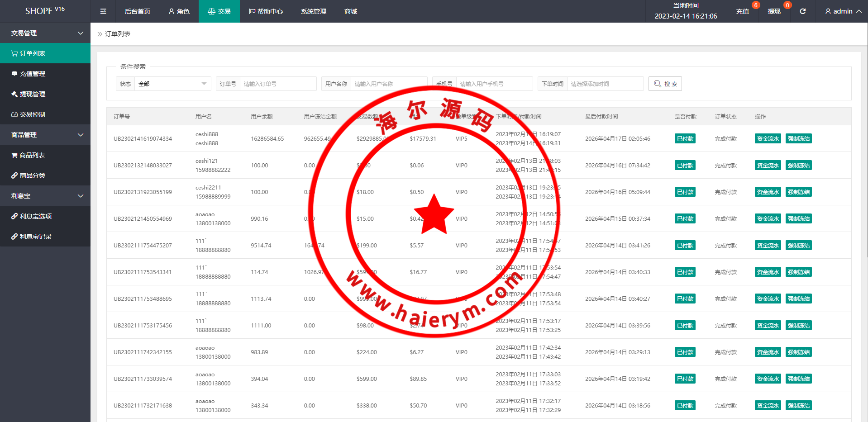Screen dimensions: 868x422
Task: Expand the 状态 status dropdown
Action: [x=172, y=84]
